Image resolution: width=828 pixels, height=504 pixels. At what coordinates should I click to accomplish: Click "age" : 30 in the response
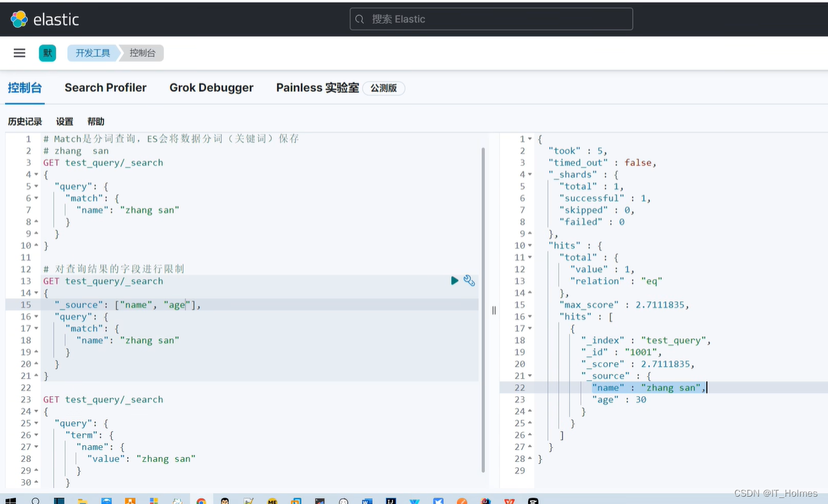[x=619, y=400]
